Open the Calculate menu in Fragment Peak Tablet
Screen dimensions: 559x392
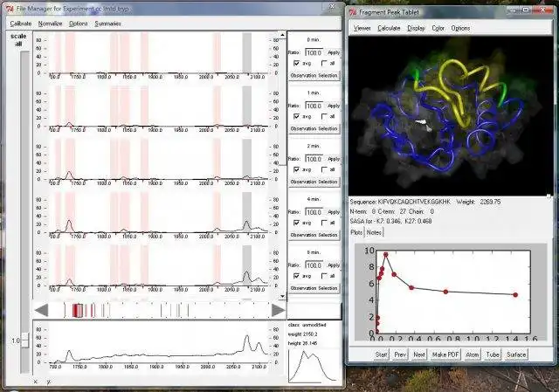point(389,28)
